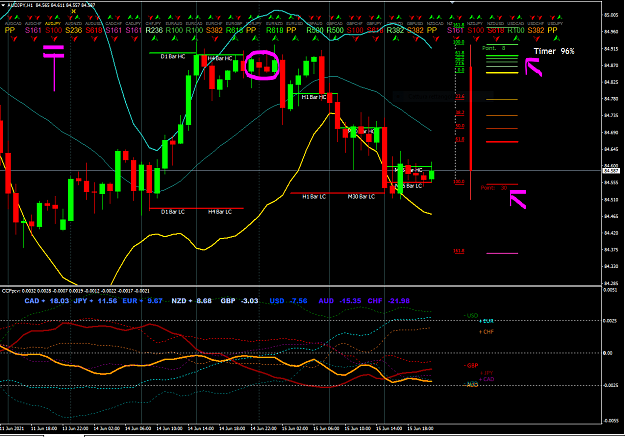Click the S236 level under AUDNZD
The width and height of the screenshot is (625, 437).
[74, 30]
